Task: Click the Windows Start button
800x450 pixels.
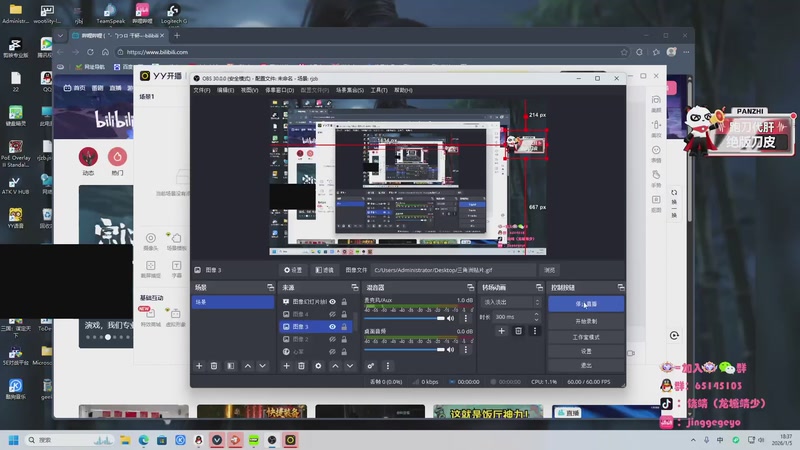Action: pyautogui.click(x=14, y=440)
